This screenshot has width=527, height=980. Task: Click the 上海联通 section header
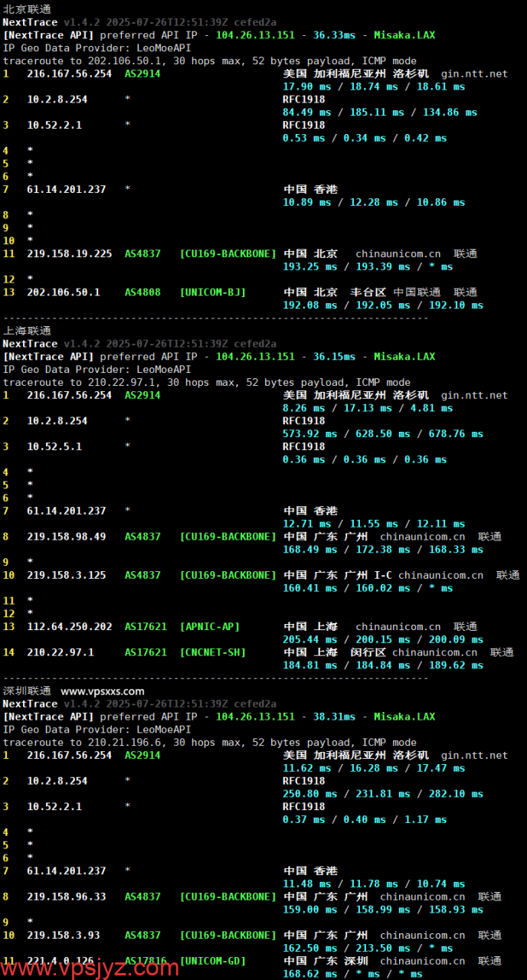(27, 331)
